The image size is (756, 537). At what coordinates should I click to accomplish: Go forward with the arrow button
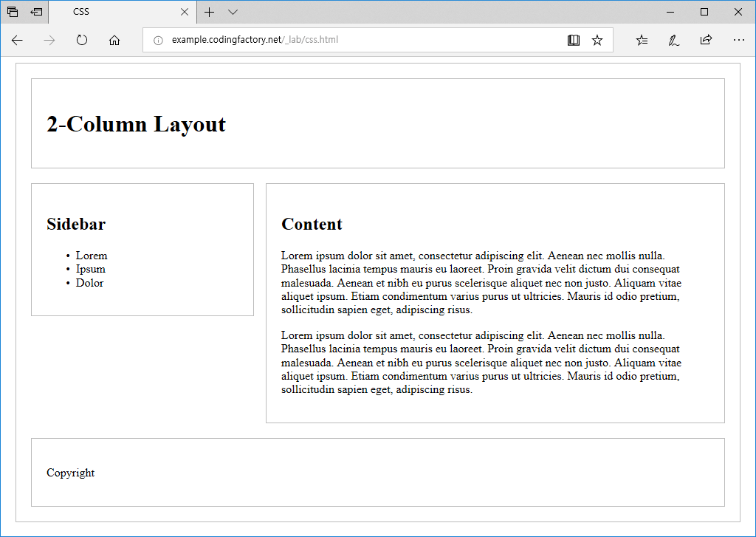(x=49, y=40)
